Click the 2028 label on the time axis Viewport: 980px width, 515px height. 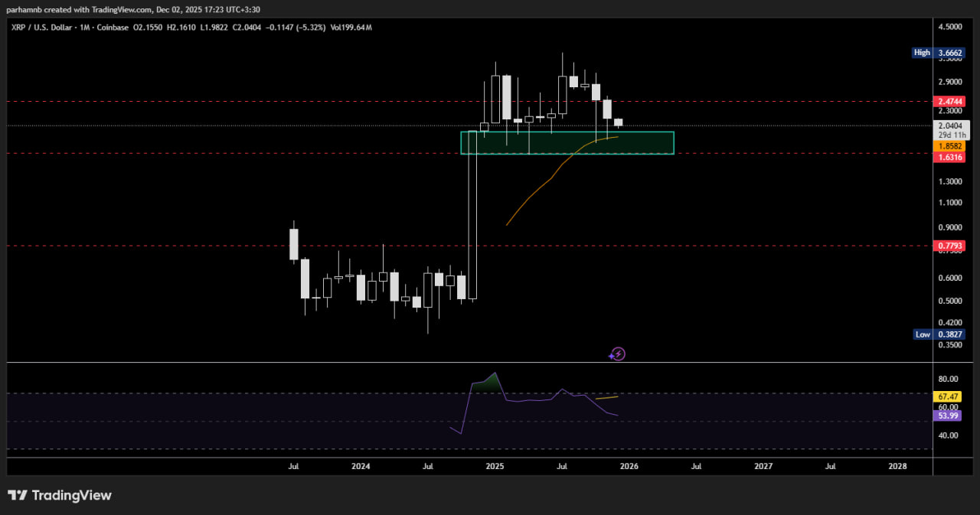pyautogui.click(x=897, y=466)
